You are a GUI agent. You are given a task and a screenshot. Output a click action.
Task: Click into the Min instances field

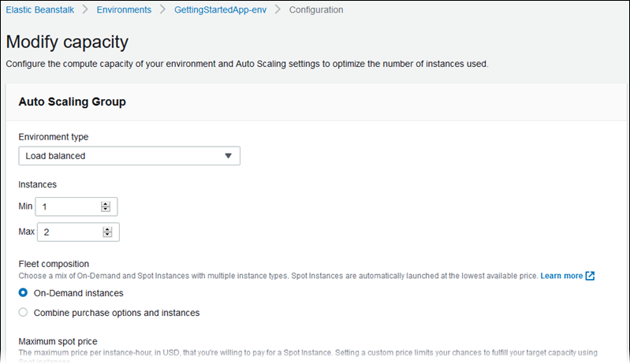pos(69,206)
